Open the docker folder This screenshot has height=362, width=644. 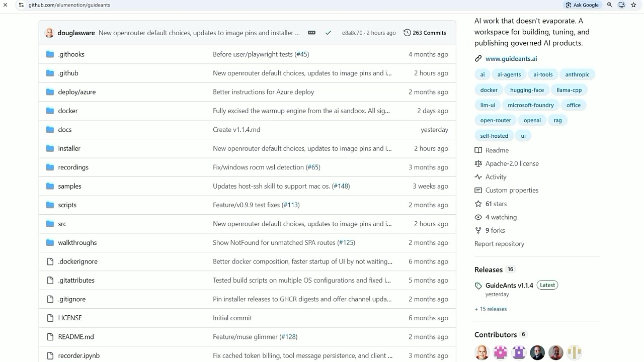click(x=68, y=111)
